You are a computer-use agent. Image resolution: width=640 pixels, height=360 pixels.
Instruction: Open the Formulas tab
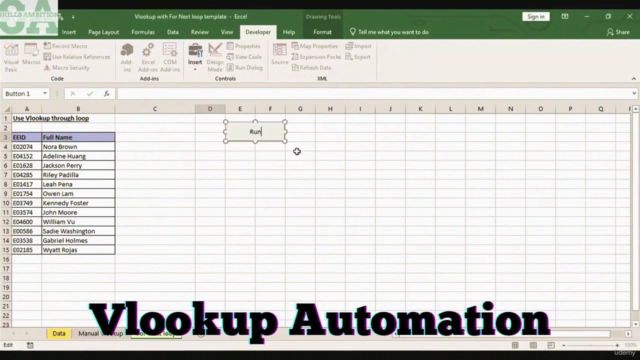[143, 32]
